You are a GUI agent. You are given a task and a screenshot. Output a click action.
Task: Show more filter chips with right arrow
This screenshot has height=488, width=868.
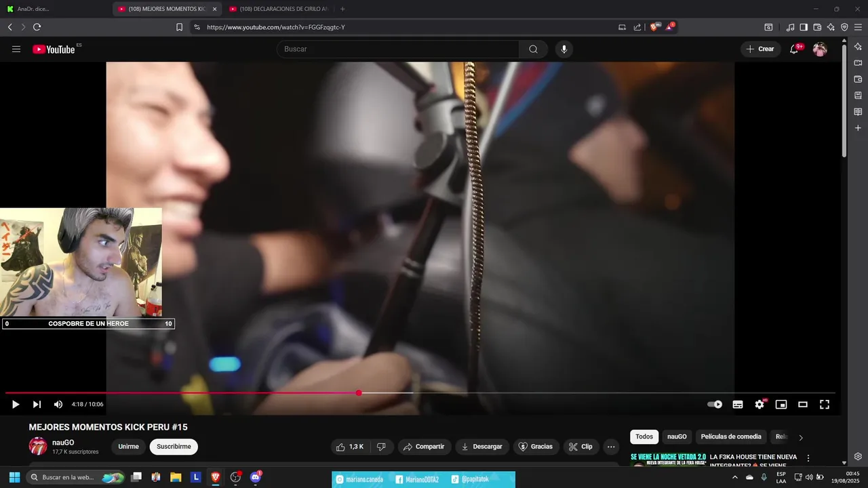pyautogui.click(x=801, y=438)
